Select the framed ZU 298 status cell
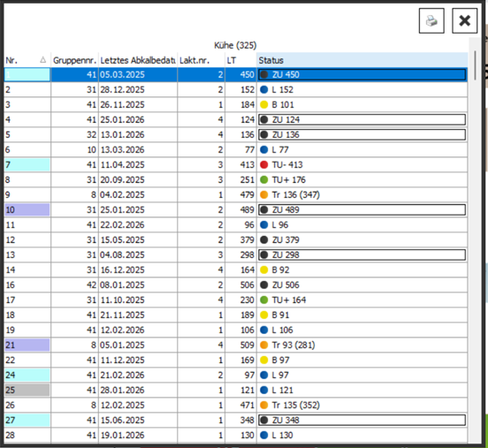This screenshot has height=448, width=488. [x=362, y=254]
